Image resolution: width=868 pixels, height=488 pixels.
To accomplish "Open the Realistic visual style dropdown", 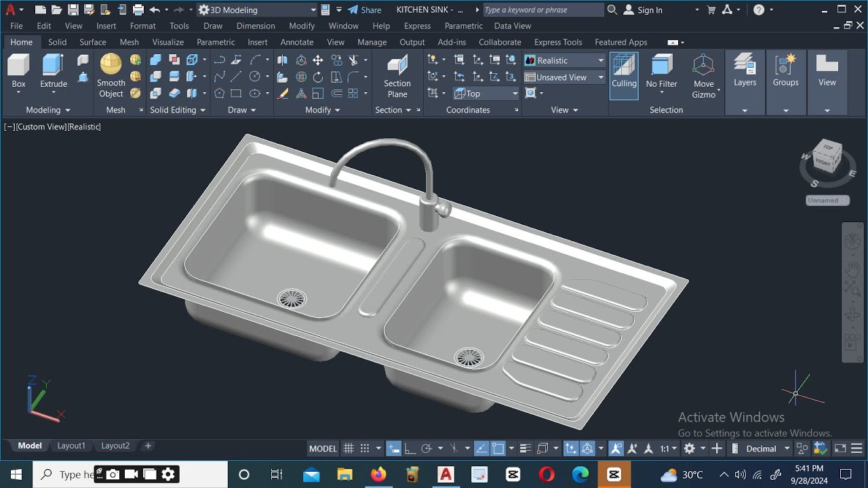I will [x=564, y=60].
